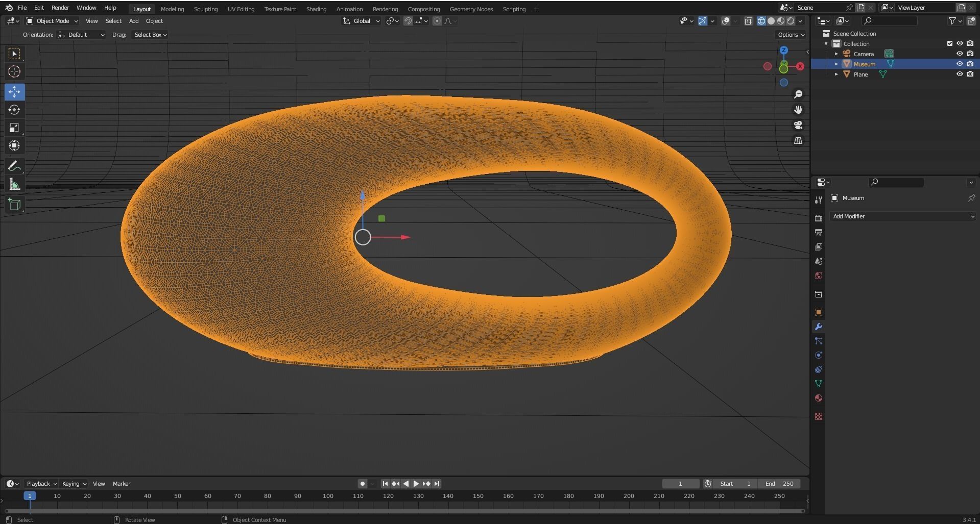The height and width of the screenshot is (524, 980).
Task: Switch to the Shading workspace tab
Action: point(316,9)
